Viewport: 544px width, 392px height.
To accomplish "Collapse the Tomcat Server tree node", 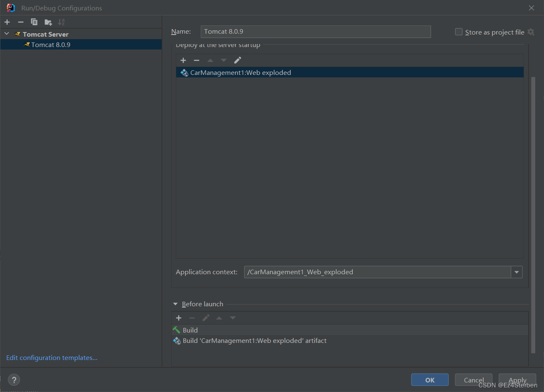I will [7, 34].
